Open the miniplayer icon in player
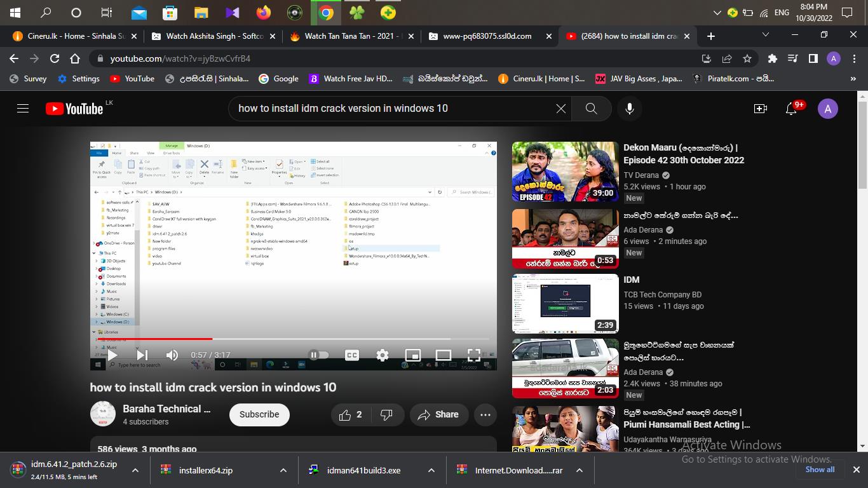The image size is (868, 488). pyautogui.click(x=413, y=355)
